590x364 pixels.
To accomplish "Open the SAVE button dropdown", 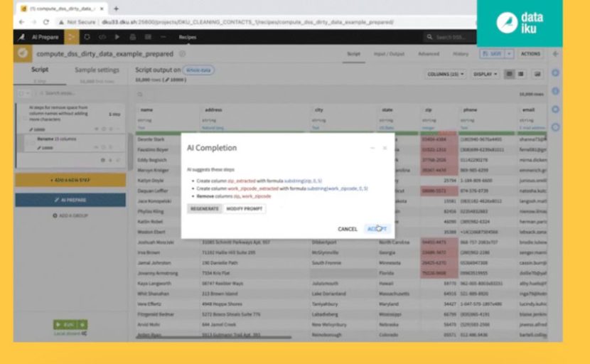I will pyautogui.click(x=510, y=54).
